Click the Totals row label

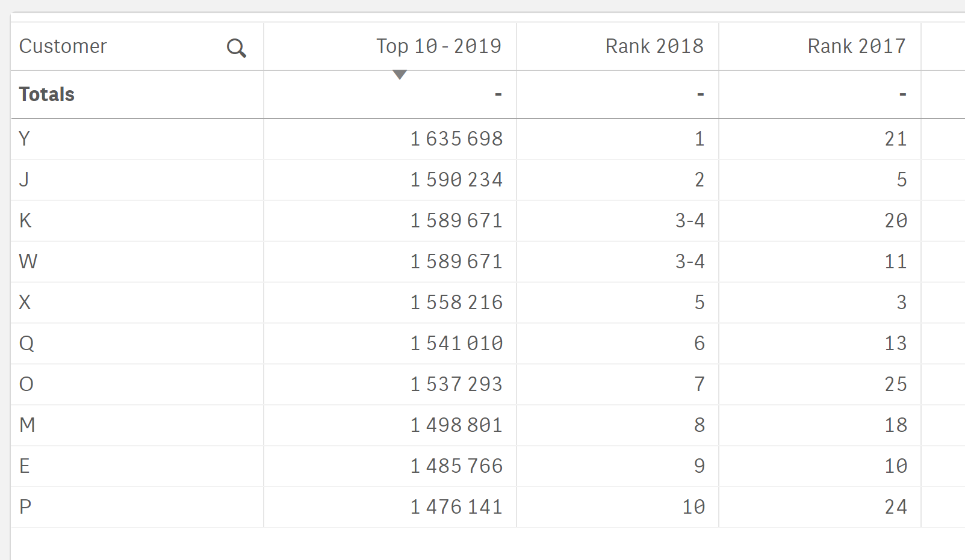(x=47, y=94)
